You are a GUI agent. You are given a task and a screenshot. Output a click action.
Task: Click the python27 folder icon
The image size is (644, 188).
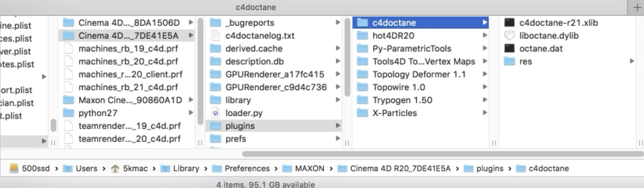69,113
